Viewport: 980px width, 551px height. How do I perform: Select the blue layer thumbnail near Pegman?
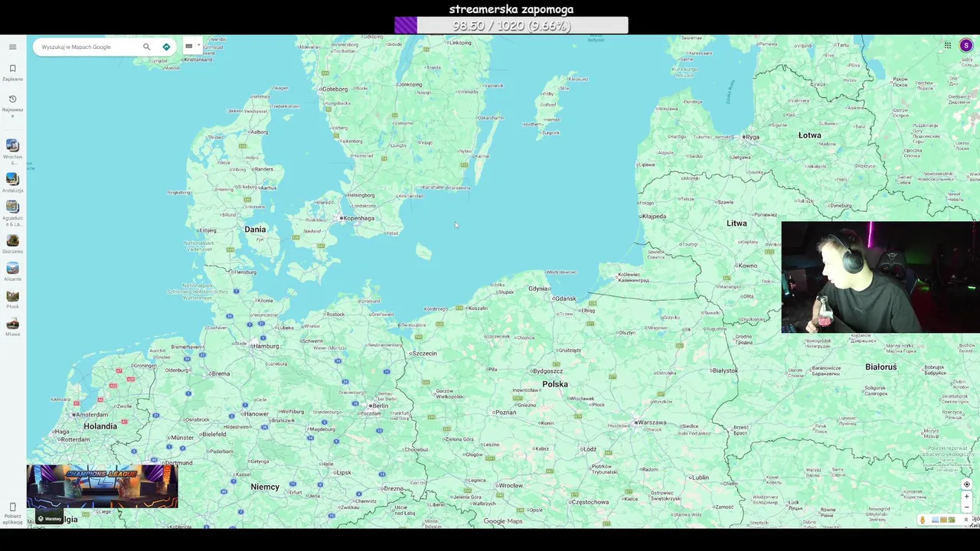click(x=936, y=520)
